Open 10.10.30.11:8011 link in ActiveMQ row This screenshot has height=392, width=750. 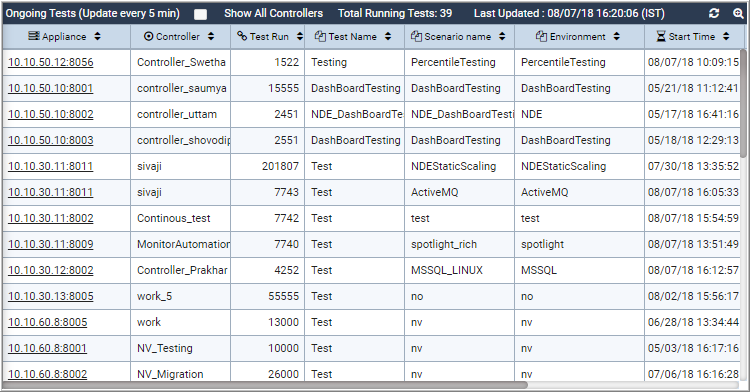(51, 192)
